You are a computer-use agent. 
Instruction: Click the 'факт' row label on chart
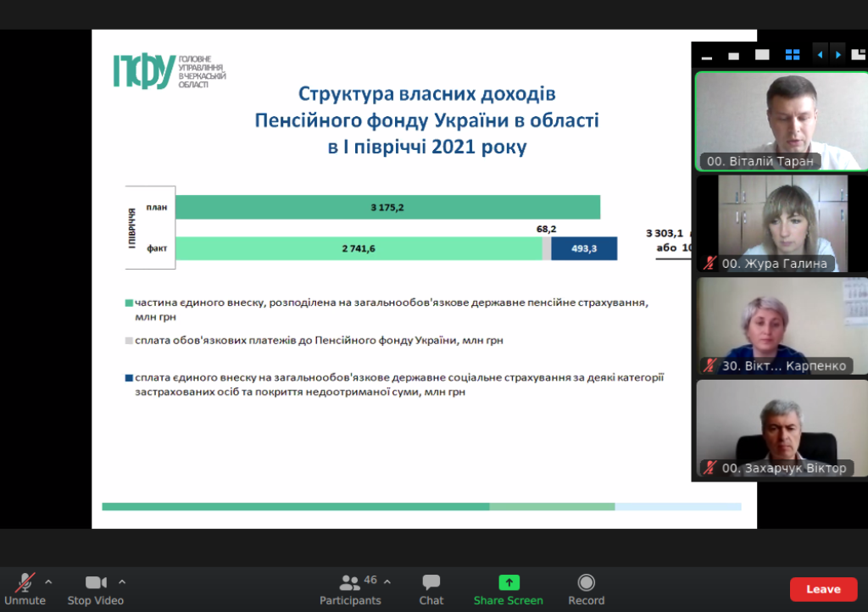(x=157, y=248)
